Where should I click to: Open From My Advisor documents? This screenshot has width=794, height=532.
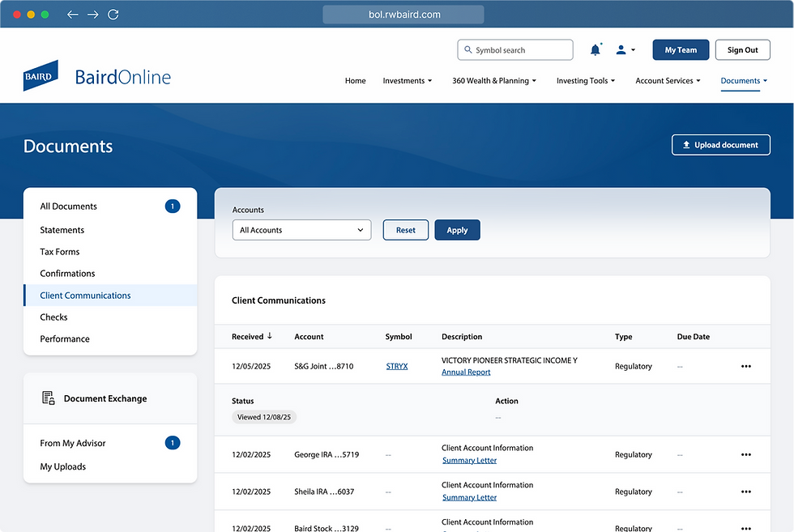pos(73,443)
